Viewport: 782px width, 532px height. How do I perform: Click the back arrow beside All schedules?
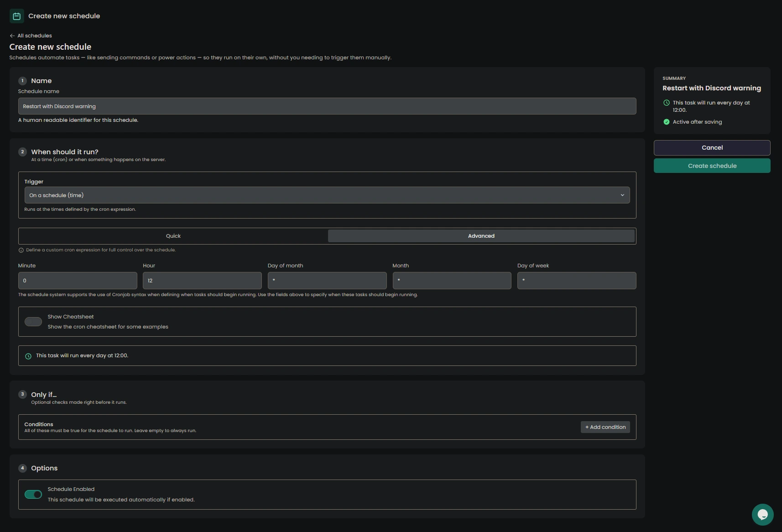(x=12, y=36)
